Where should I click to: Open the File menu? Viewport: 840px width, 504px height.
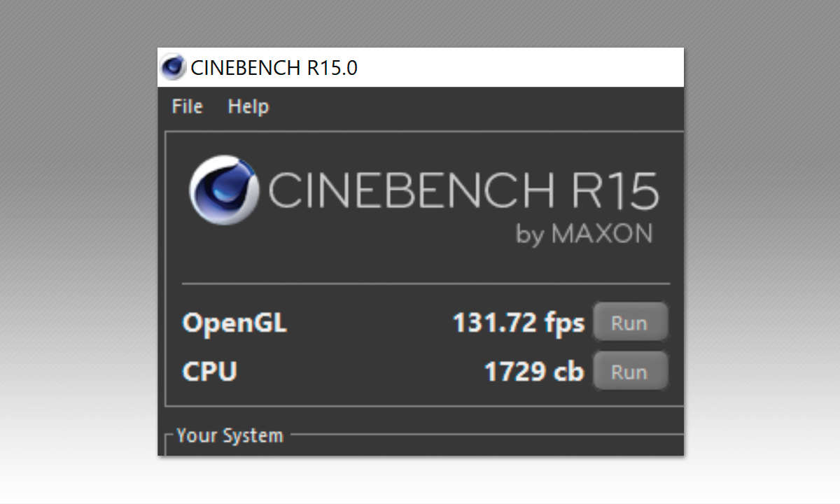pos(187,106)
